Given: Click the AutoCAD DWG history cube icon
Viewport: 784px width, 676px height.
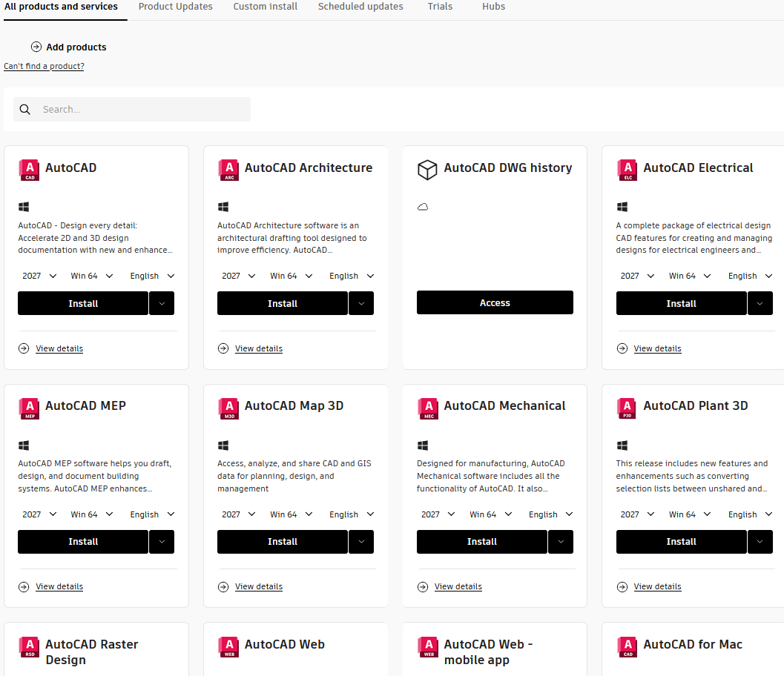Looking at the screenshot, I should coord(427,170).
